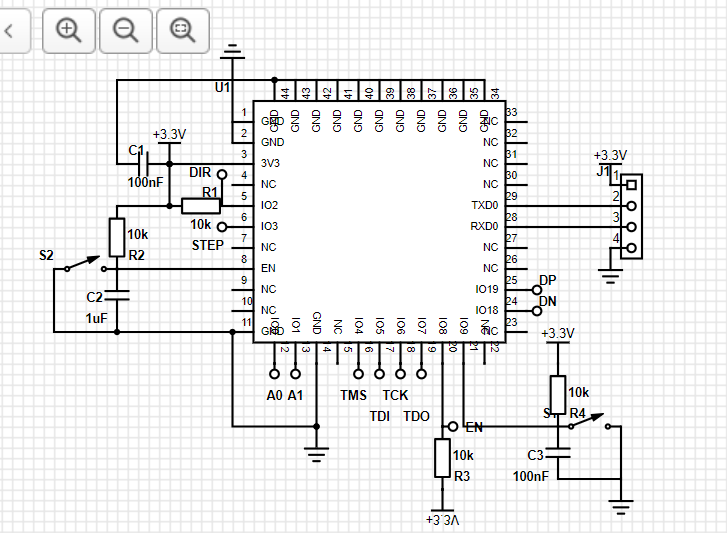727x533 pixels.
Task: Click the TDO label
Action: coord(416,416)
